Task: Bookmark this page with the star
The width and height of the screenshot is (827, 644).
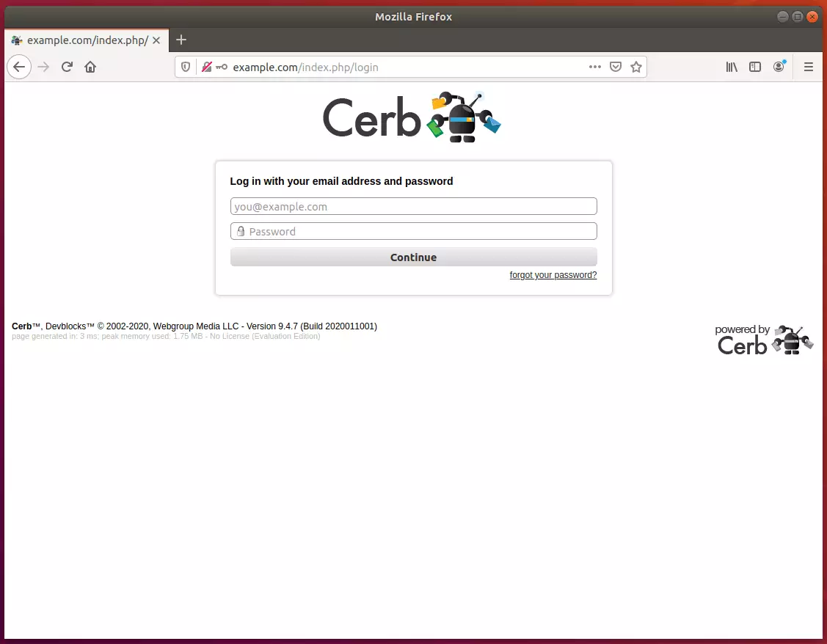Action: (636, 67)
